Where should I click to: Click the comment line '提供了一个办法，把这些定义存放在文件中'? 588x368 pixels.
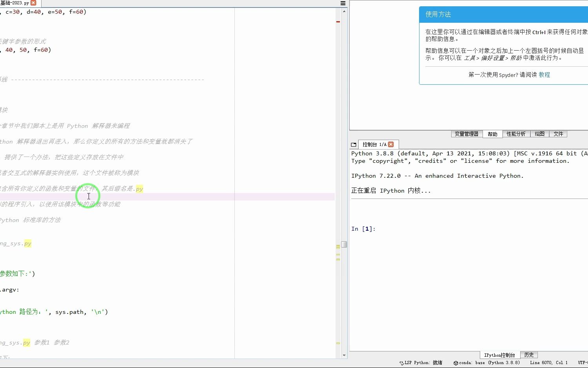pos(62,157)
